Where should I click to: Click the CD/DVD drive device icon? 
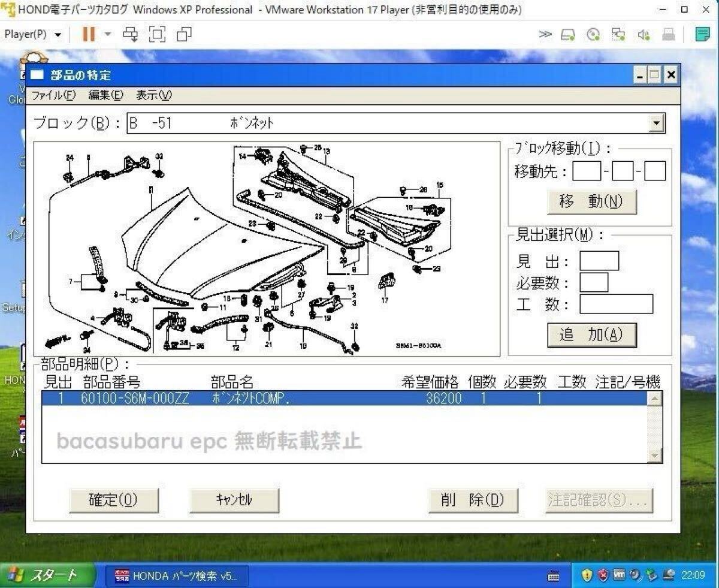(x=593, y=34)
